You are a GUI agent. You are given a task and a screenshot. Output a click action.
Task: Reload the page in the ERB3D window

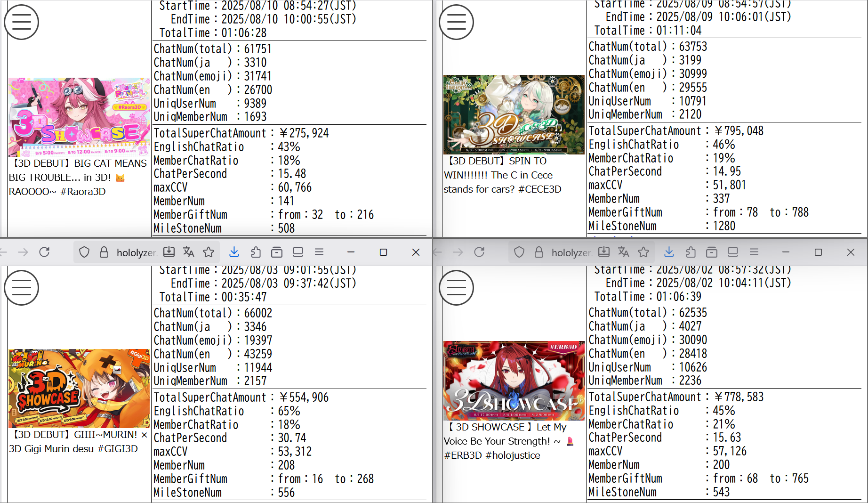pyautogui.click(x=479, y=252)
